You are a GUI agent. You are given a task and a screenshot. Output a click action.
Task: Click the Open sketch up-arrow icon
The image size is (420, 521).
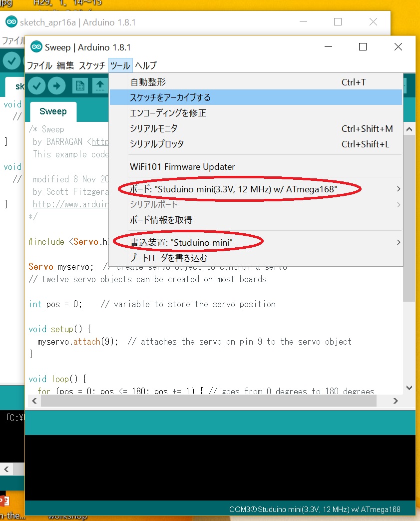[100, 86]
